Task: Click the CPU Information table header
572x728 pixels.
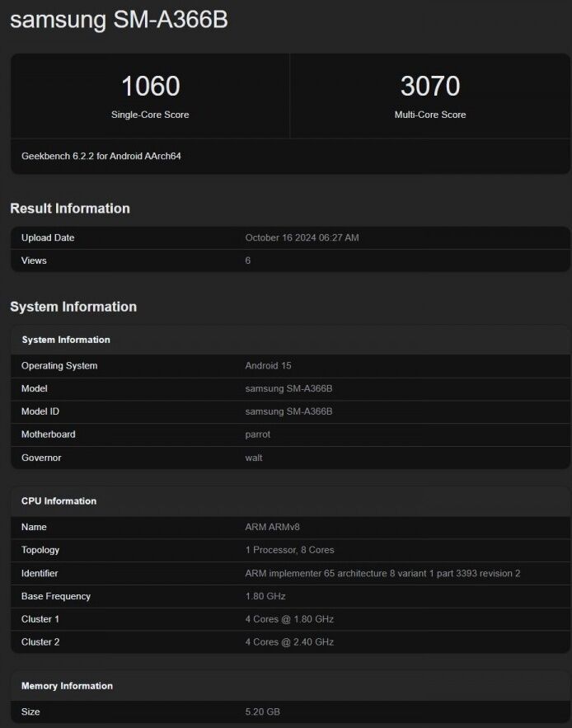Action: pyautogui.click(x=59, y=501)
